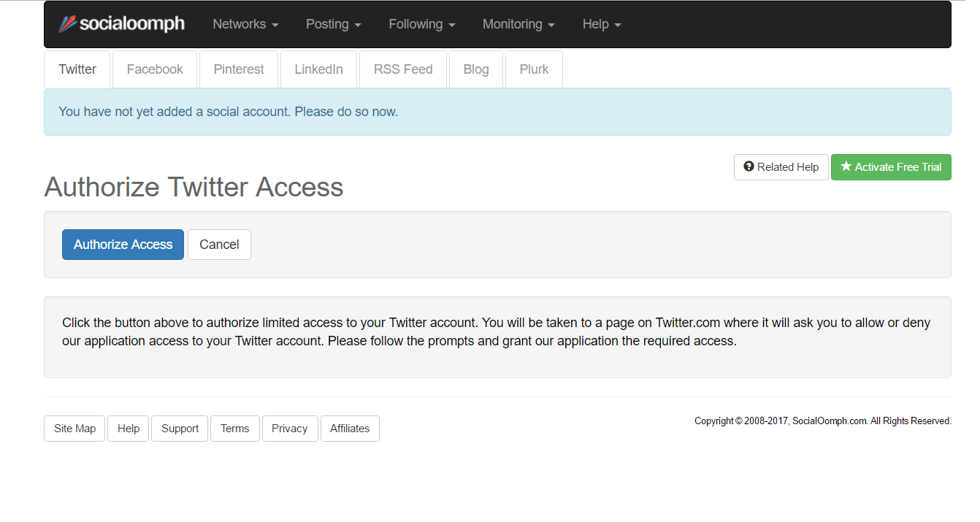Open the Support footer link
Image resolution: width=980 pixels, height=522 pixels.
click(x=180, y=429)
